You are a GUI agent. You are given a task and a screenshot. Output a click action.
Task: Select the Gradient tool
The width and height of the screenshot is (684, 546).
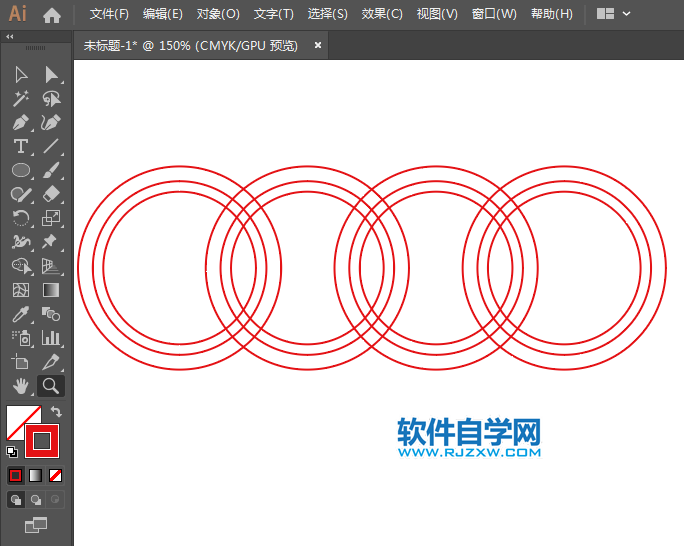point(51,290)
